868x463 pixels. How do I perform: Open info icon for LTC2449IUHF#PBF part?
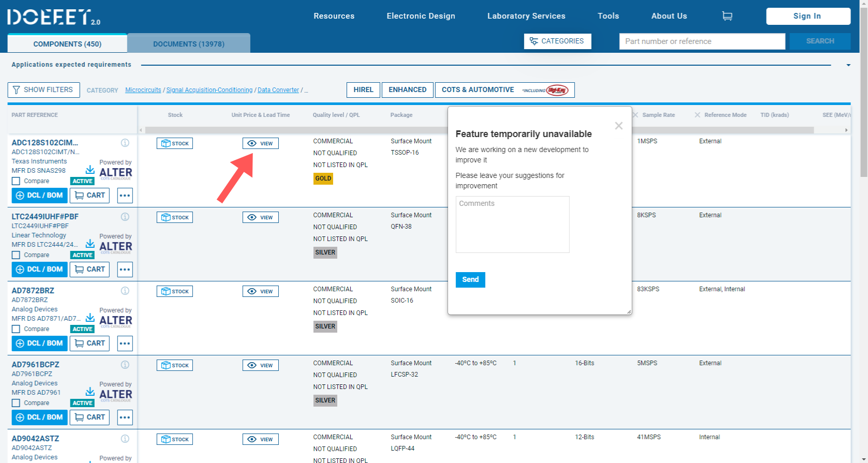(125, 217)
